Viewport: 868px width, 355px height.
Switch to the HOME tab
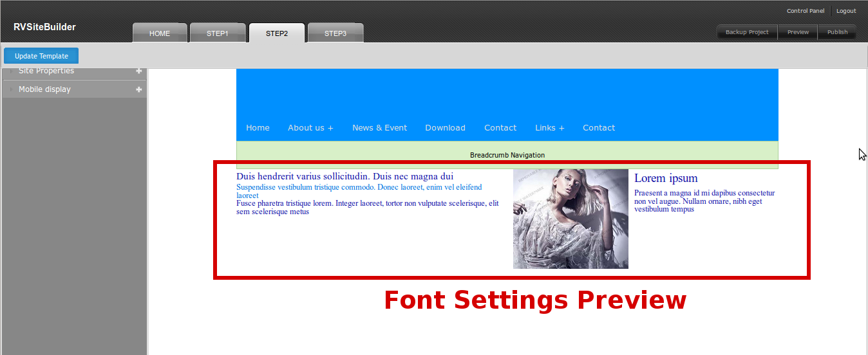(x=160, y=33)
